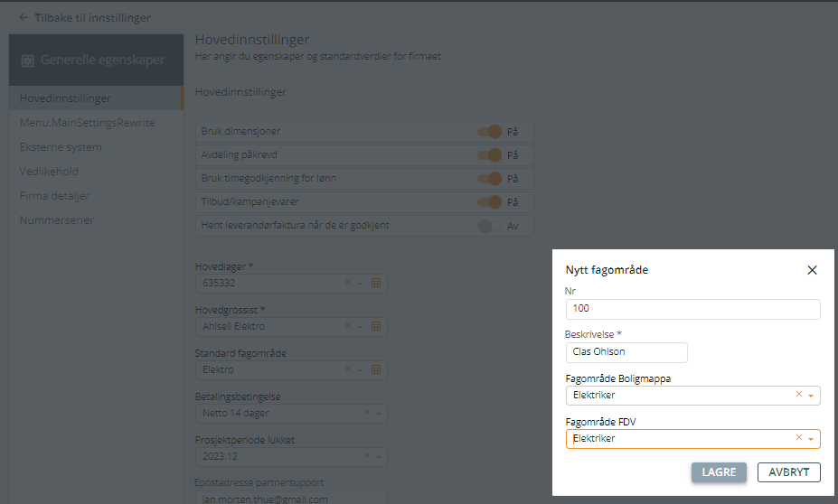Close the Nytt fagområde dialog
Image resolution: width=838 pixels, height=504 pixels.
click(812, 270)
